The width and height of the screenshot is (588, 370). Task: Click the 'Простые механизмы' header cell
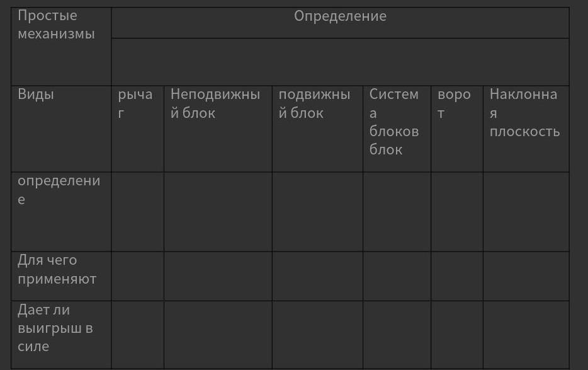[61, 46]
